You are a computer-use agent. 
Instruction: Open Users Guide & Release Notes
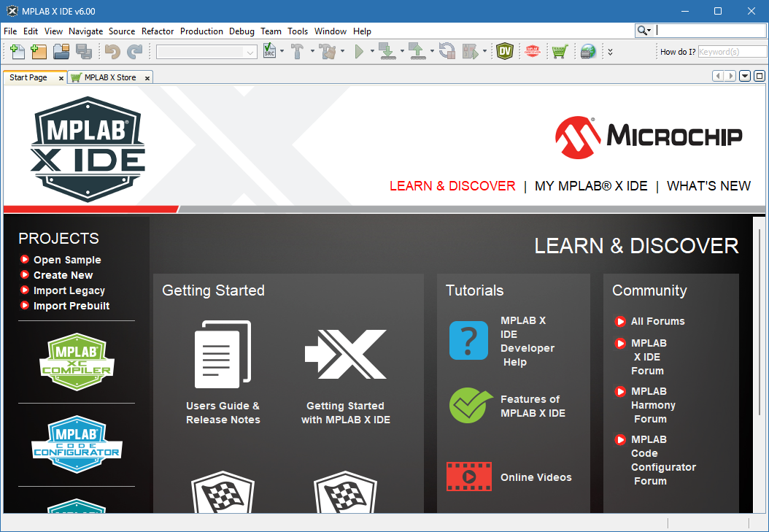click(223, 372)
